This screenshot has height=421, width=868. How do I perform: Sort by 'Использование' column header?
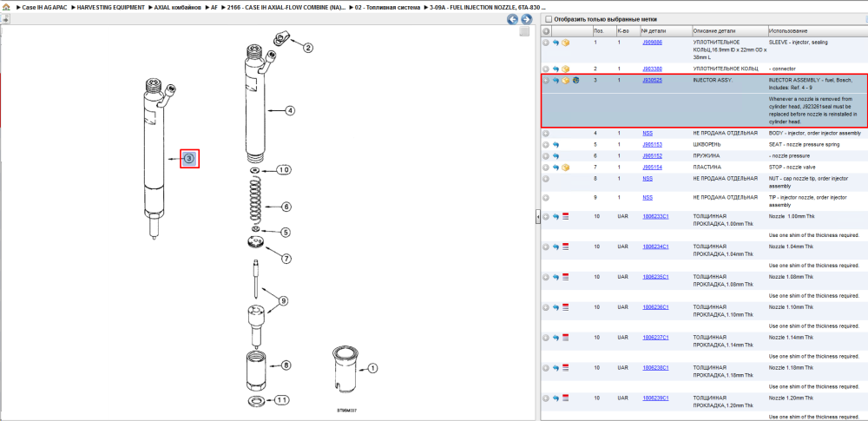pos(818,31)
